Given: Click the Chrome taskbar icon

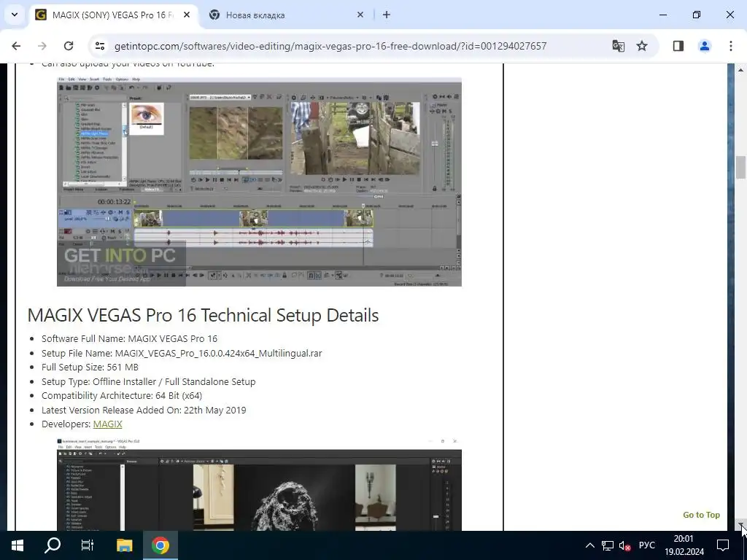Looking at the screenshot, I should tap(160, 545).
